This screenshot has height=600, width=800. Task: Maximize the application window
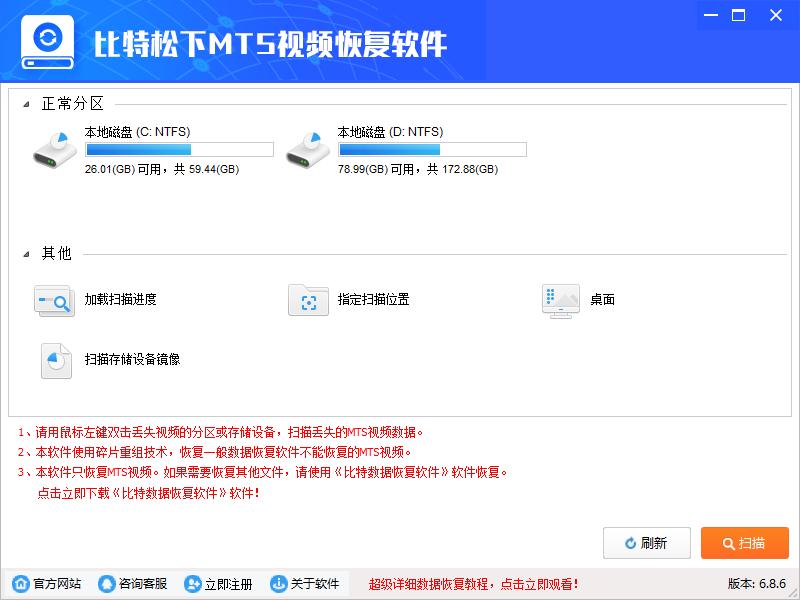(738, 15)
